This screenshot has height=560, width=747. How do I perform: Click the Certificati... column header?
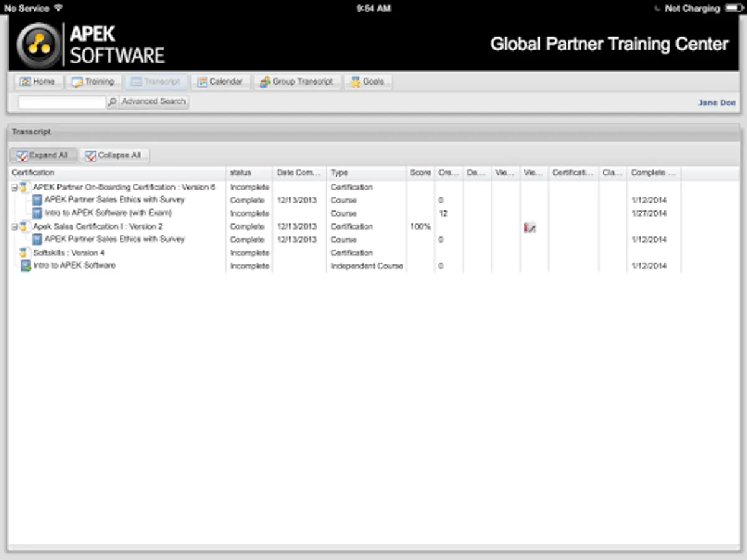tap(573, 173)
